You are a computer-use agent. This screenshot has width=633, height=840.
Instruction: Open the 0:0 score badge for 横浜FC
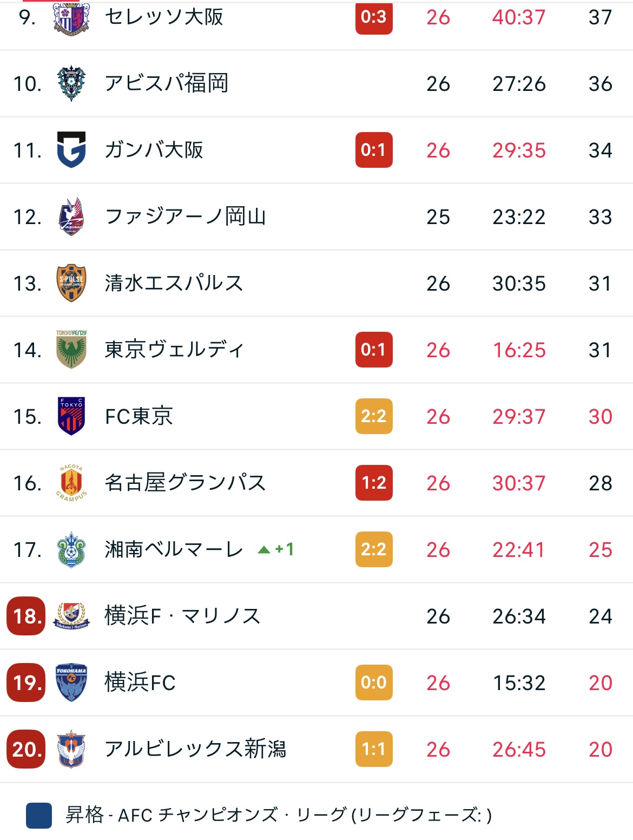click(374, 682)
